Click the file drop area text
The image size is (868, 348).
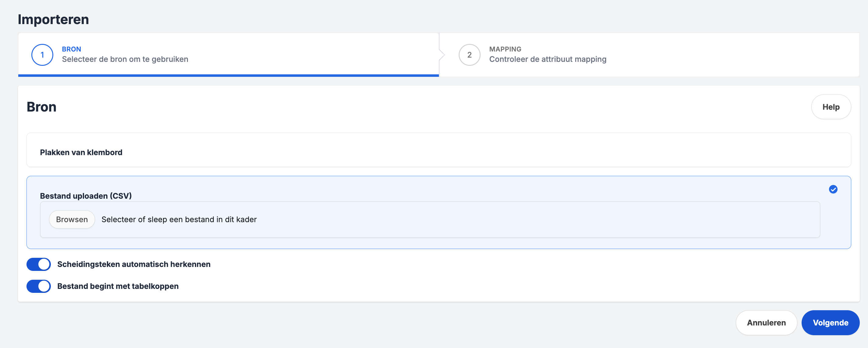pyautogui.click(x=179, y=219)
